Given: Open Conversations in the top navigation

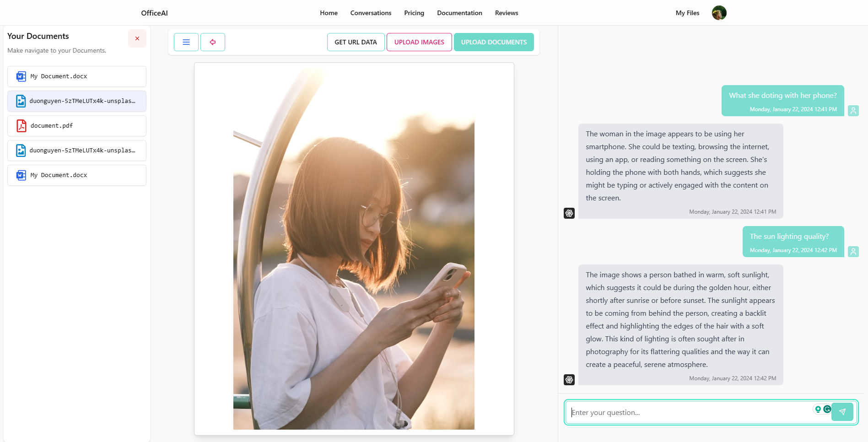Looking at the screenshot, I should click(x=371, y=13).
